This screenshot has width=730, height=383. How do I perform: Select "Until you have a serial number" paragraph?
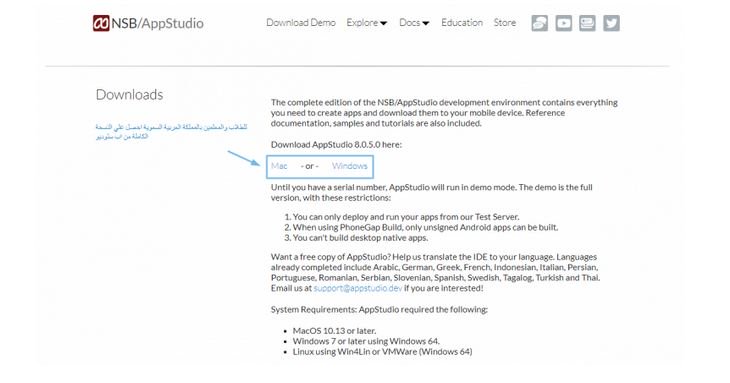click(432, 193)
